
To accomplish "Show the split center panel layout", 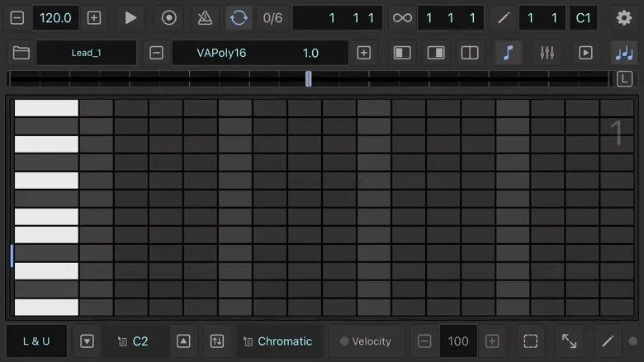I will pos(469,53).
